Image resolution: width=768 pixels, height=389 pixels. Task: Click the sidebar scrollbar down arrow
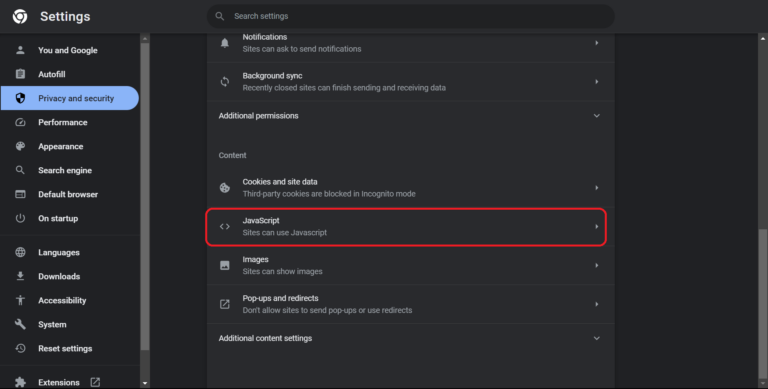(144, 383)
